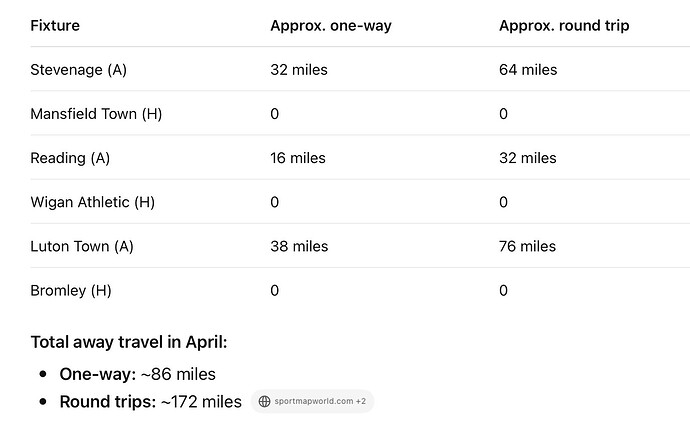
Task: Click the 38 miles one-way value
Action: (x=299, y=246)
